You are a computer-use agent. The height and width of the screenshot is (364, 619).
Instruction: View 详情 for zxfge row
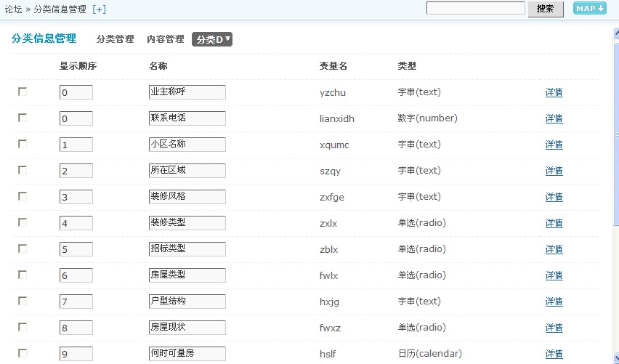[554, 197]
